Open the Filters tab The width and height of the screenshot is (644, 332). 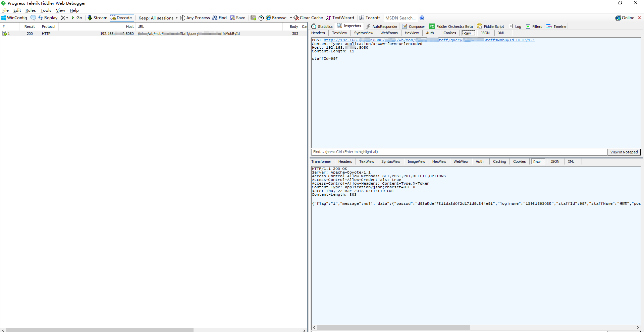[x=534, y=27]
